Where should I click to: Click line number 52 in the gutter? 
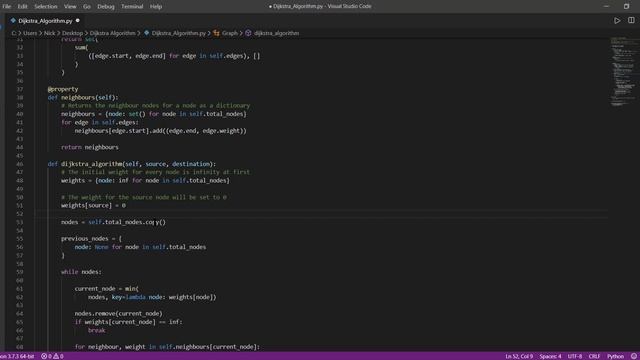20,214
